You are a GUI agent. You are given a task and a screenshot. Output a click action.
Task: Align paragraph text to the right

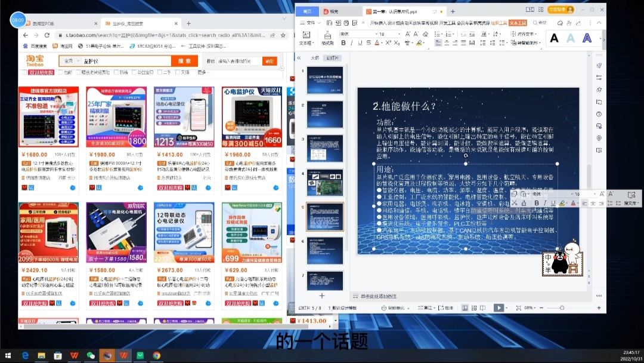click(x=455, y=43)
